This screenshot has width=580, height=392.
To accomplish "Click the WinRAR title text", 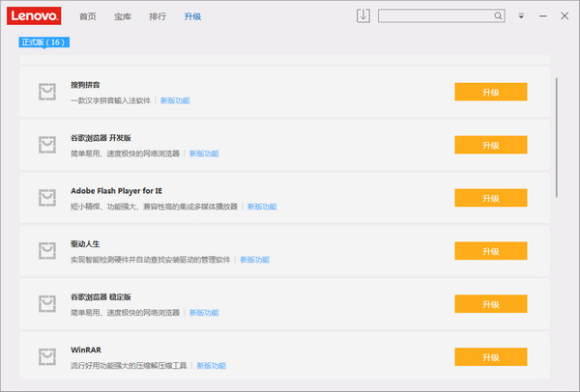I will coord(86,350).
